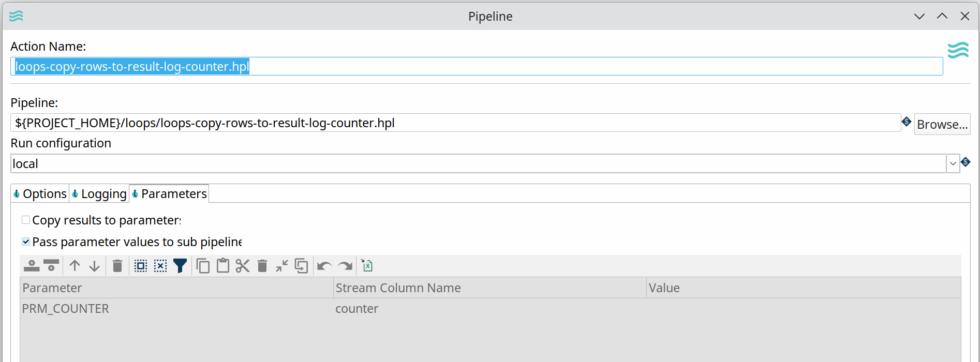Image resolution: width=980 pixels, height=362 pixels.
Task: Click the Browse... button
Action: click(x=942, y=125)
